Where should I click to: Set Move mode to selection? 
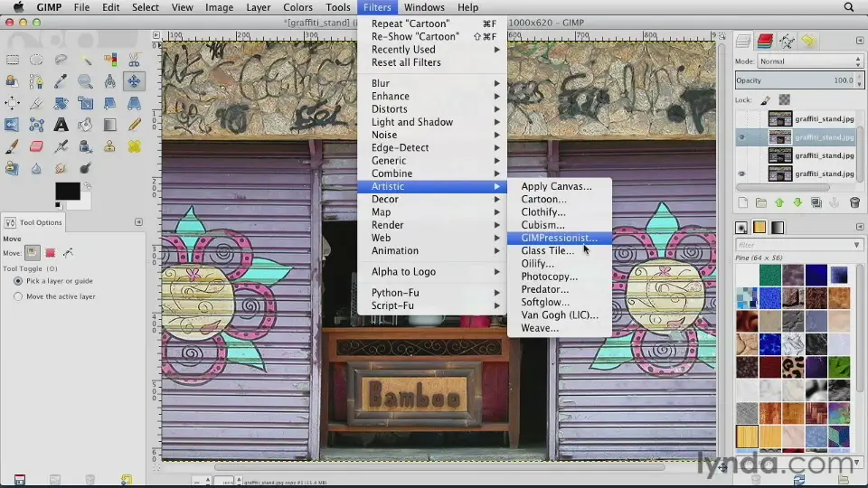[51, 253]
